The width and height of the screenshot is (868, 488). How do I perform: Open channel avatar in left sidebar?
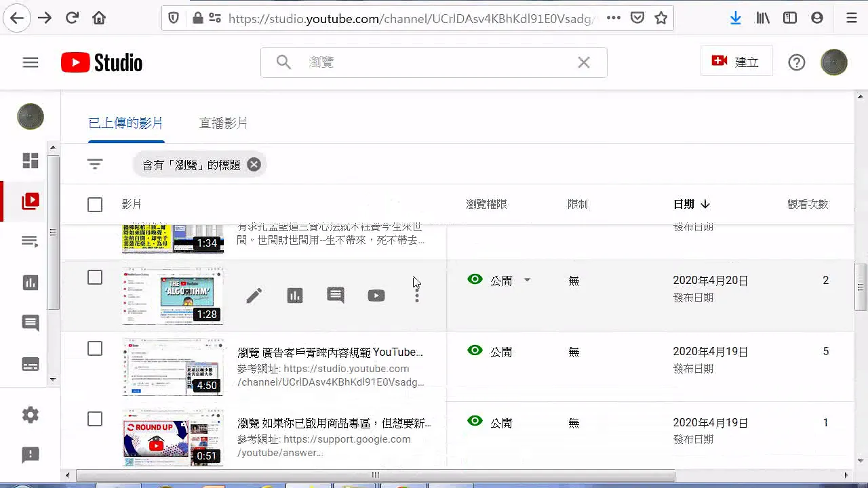[31, 117]
